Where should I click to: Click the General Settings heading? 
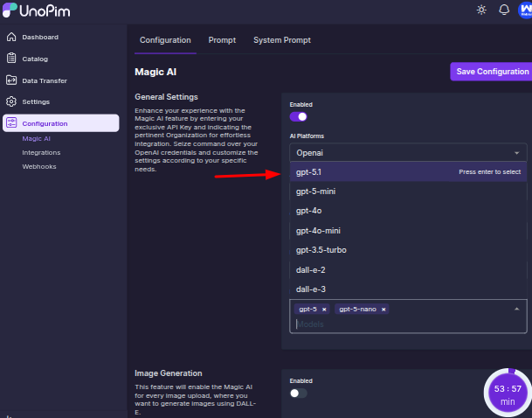(166, 97)
